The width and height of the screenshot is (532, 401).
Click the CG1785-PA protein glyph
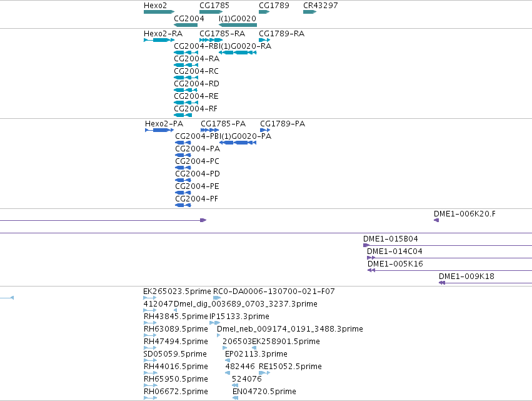coord(209,130)
